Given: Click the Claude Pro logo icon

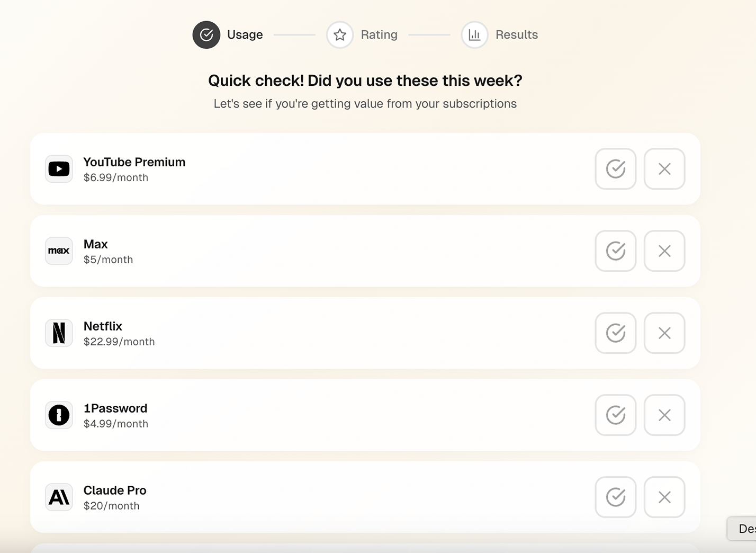Looking at the screenshot, I should [x=59, y=497].
